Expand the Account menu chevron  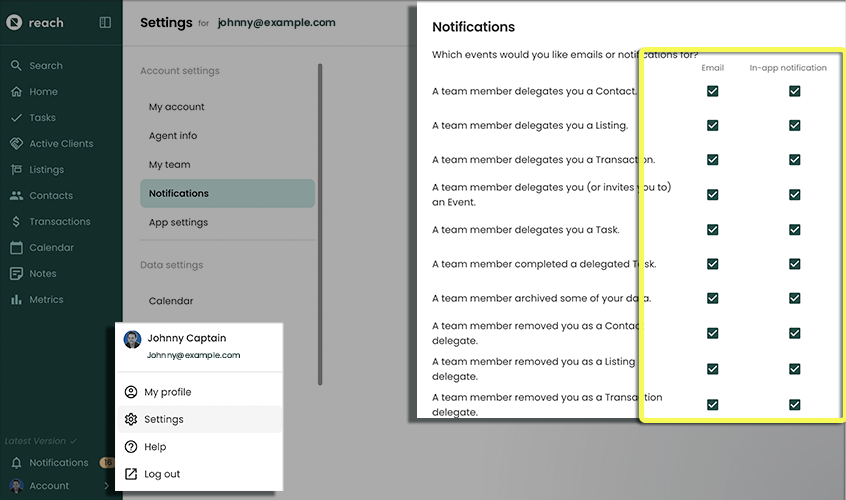tap(108, 486)
